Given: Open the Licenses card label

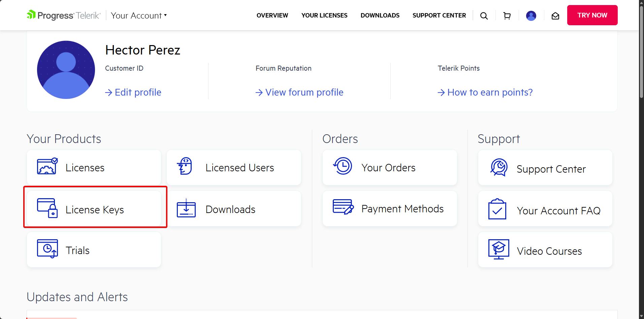Looking at the screenshot, I should pos(85,168).
